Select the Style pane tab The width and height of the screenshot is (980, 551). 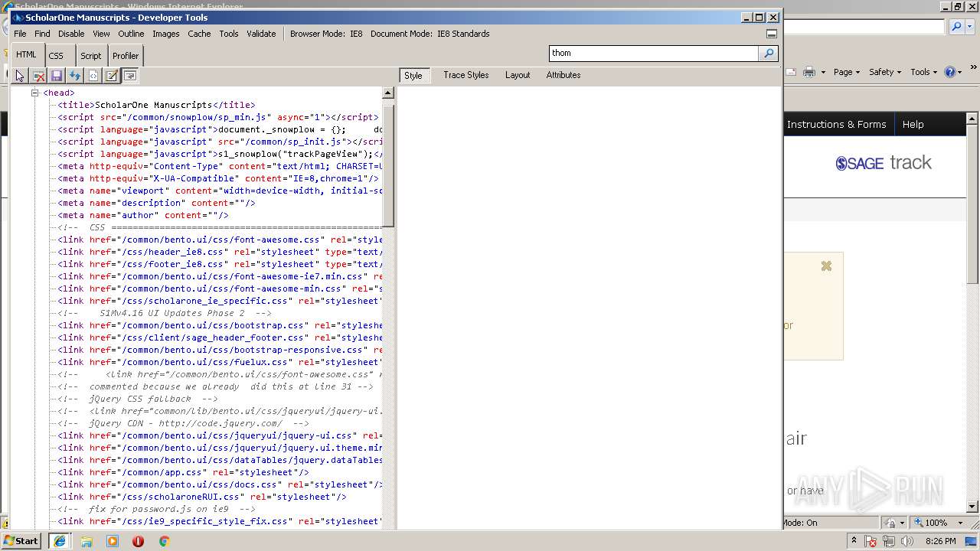click(413, 75)
